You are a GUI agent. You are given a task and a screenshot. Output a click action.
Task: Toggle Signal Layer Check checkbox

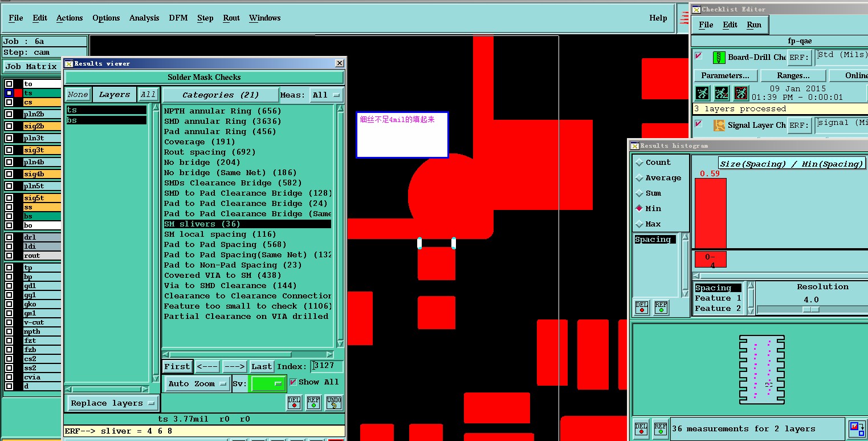pyautogui.click(x=699, y=124)
